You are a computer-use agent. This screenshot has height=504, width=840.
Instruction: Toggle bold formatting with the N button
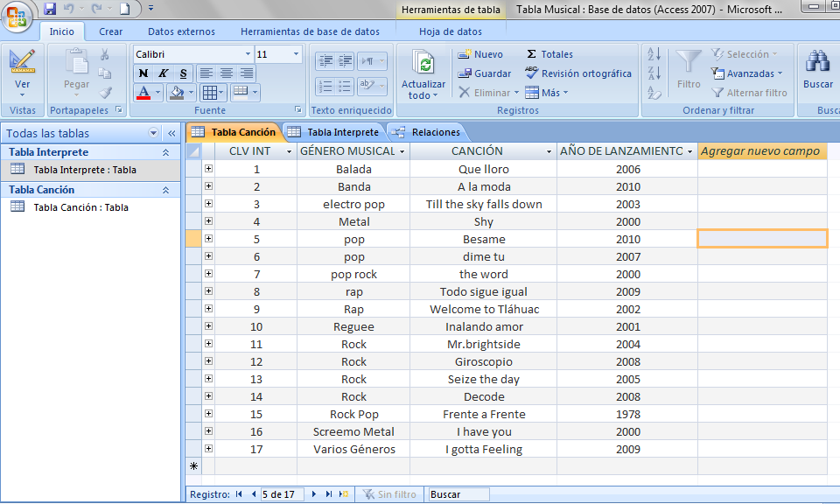point(142,73)
